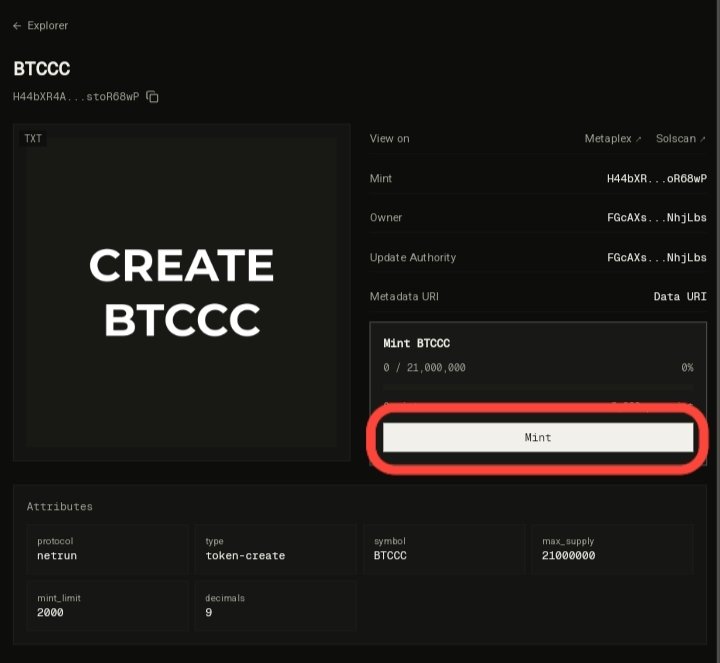
Task: Click the Mint button
Action: [x=538, y=438]
